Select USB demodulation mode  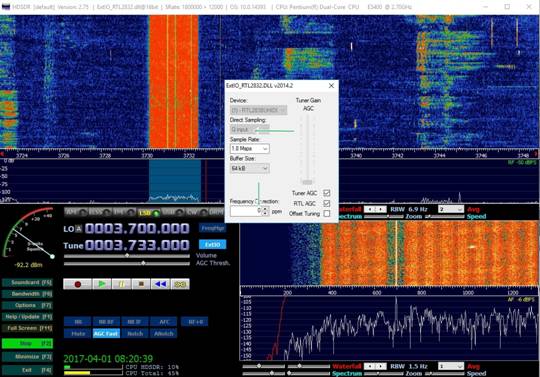click(173, 212)
